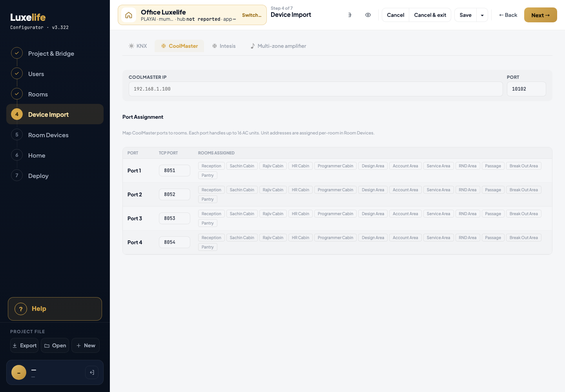Export the project file
Screen dimensions: 565x392
(24, 345)
